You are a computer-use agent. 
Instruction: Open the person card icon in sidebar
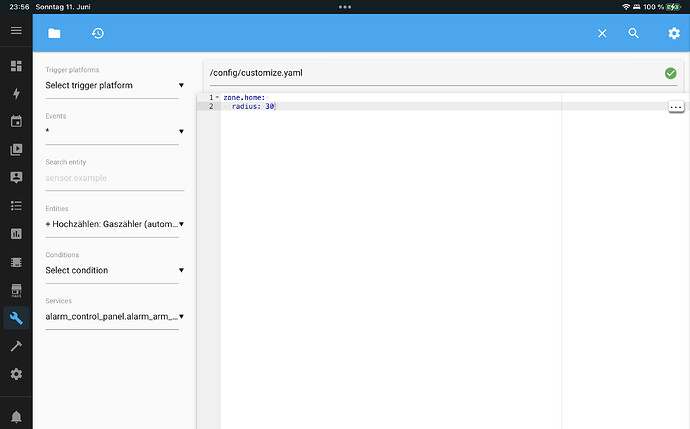(x=16, y=177)
